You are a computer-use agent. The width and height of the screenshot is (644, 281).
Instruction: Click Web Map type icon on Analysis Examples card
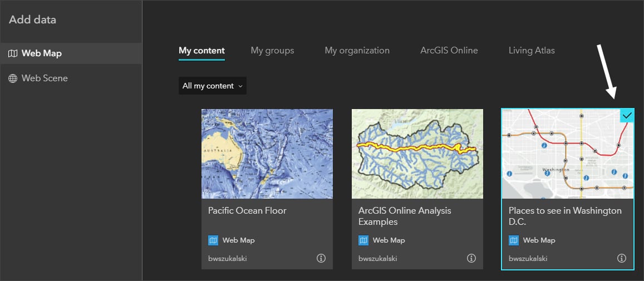pos(363,240)
